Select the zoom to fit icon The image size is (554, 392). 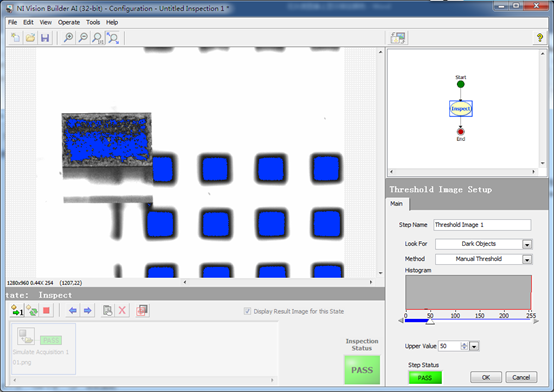point(113,38)
